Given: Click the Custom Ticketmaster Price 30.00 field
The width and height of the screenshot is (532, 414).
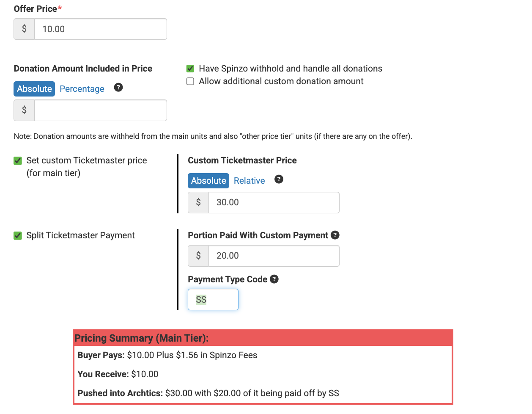Looking at the screenshot, I should 274,202.
